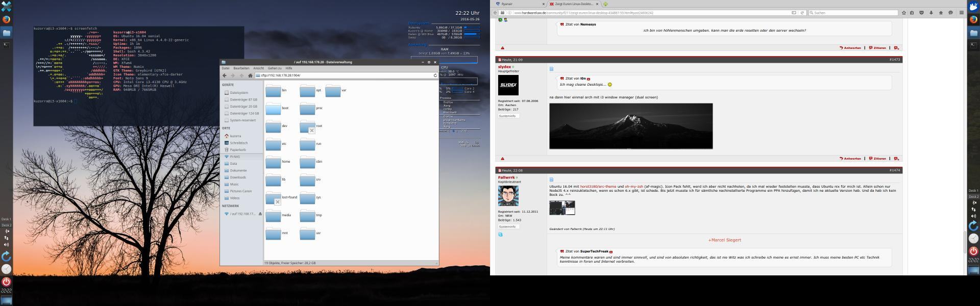Screen dimensions: 980x306
Task: Open the root folder icon
Action: pos(307,126)
